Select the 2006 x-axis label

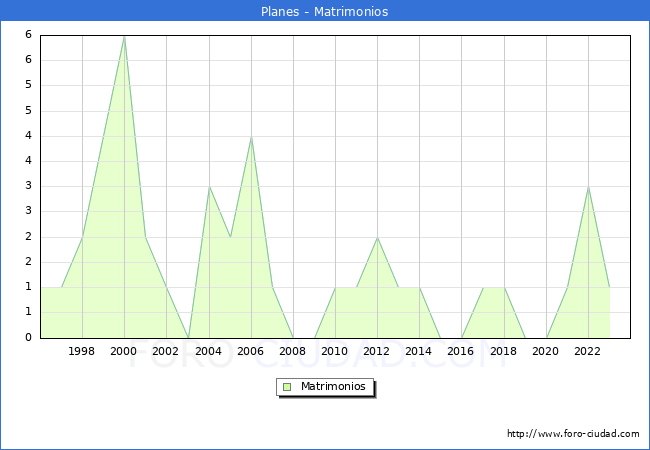coord(250,351)
